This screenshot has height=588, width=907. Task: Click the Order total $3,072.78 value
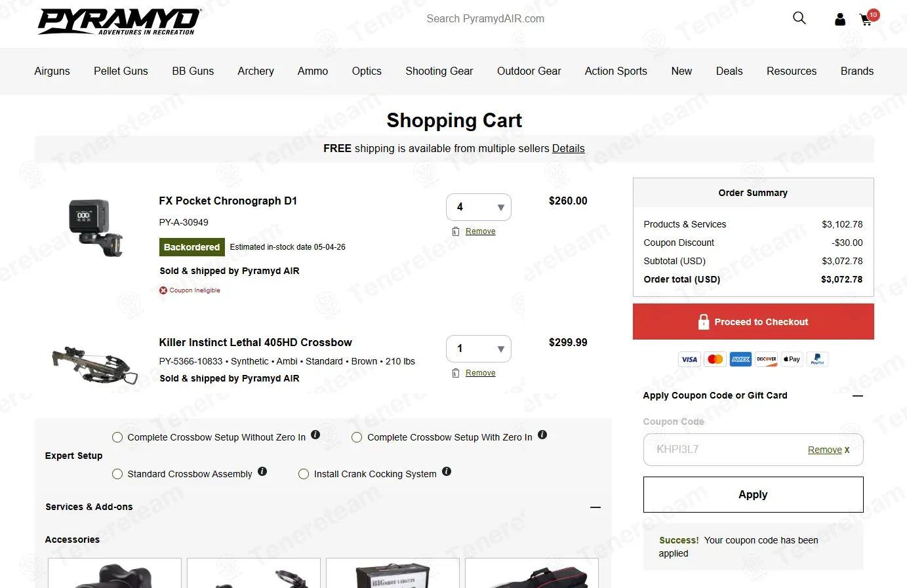(x=841, y=279)
